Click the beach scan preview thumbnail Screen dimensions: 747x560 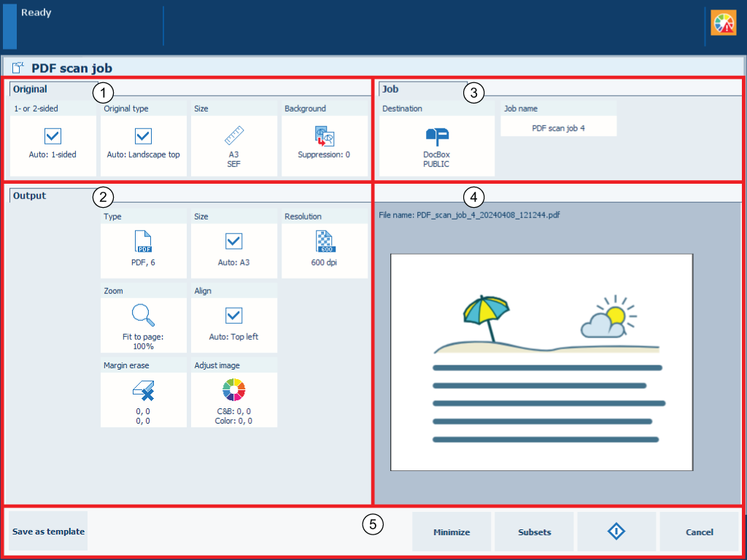541,362
